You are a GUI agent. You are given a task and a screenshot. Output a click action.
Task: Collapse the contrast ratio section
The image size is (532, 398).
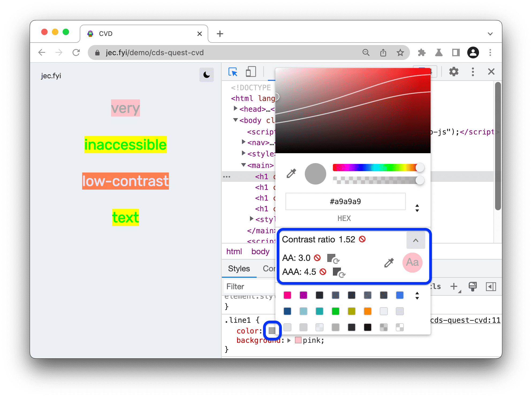(415, 239)
